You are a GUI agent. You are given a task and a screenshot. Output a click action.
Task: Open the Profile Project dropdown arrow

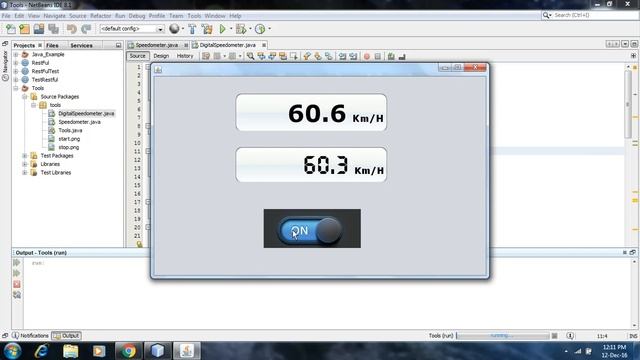pyautogui.click(x=269, y=29)
